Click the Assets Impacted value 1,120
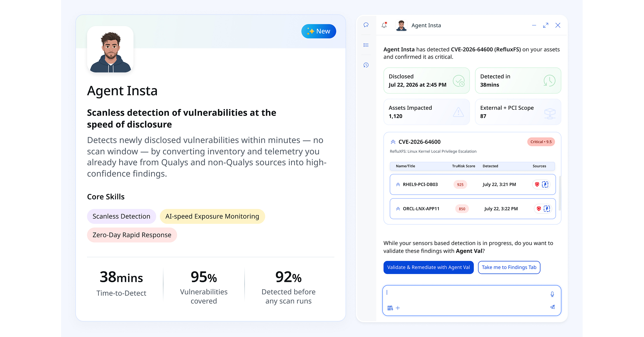The width and height of the screenshot is (644, 337). [x=395, y=116]
